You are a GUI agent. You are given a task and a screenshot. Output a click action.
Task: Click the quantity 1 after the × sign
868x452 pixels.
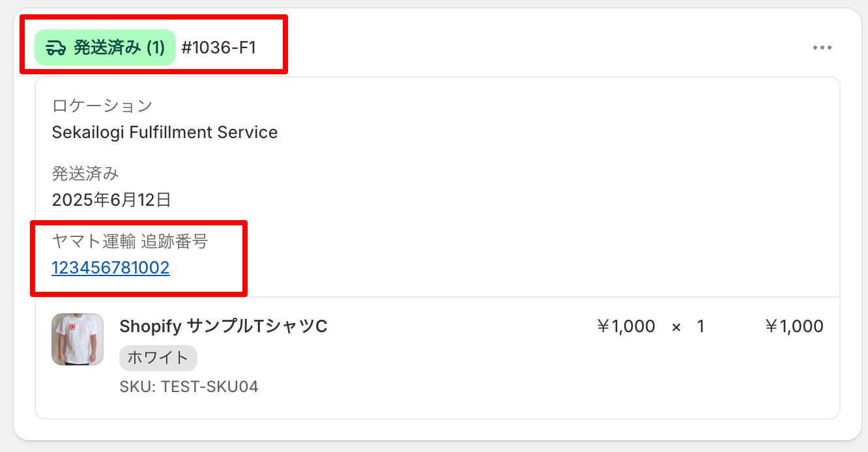tap(701, 326)
